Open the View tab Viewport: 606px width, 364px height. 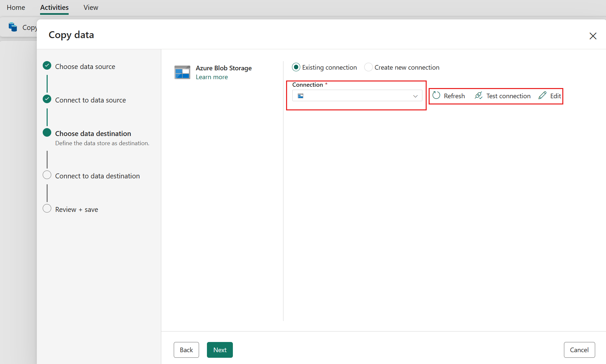pyautogui.click(x=91, y=8)
